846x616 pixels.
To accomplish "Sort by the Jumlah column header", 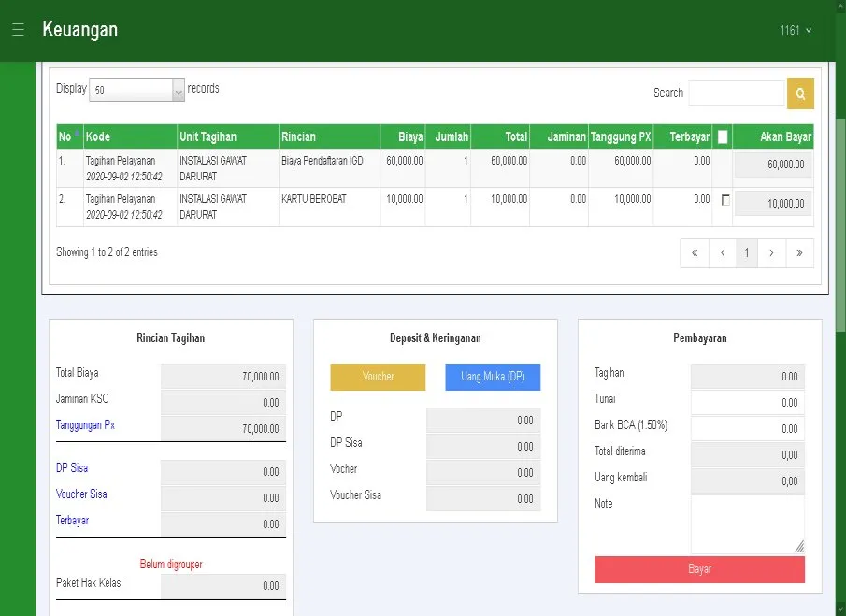I will point(449,136).
